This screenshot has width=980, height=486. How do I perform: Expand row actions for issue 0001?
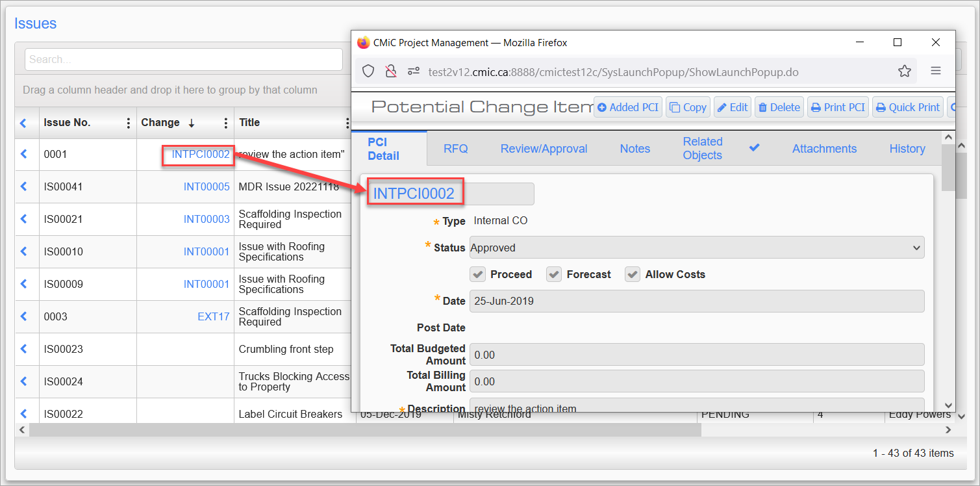tap(24, 154)
